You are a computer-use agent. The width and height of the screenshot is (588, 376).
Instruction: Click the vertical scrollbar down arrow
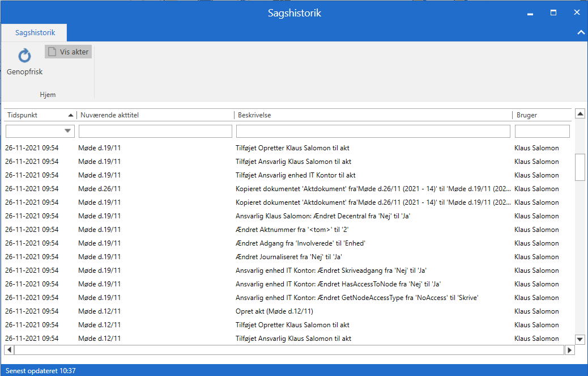[580, 339]
